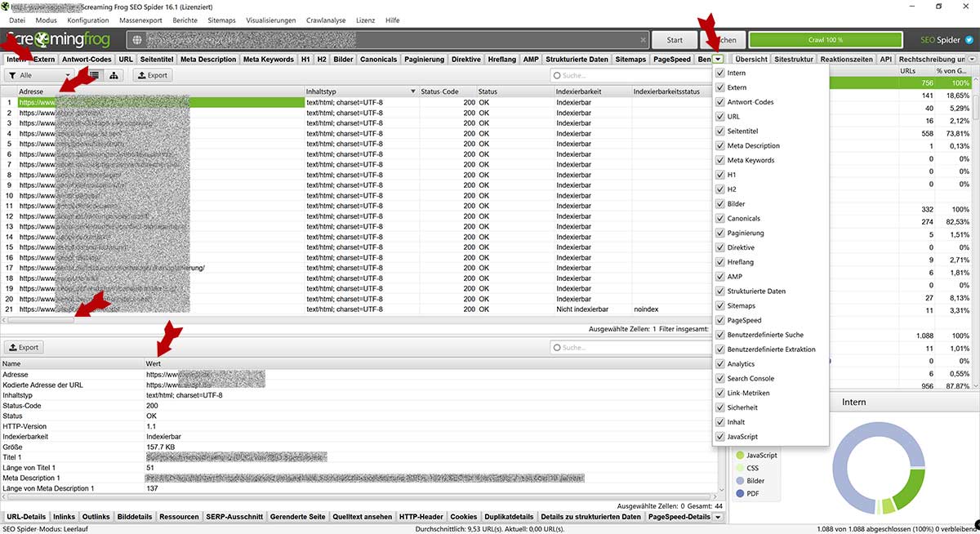Uncheck the Extern checkbox
This screenshot has height=534, width=980.
point(719,87)
